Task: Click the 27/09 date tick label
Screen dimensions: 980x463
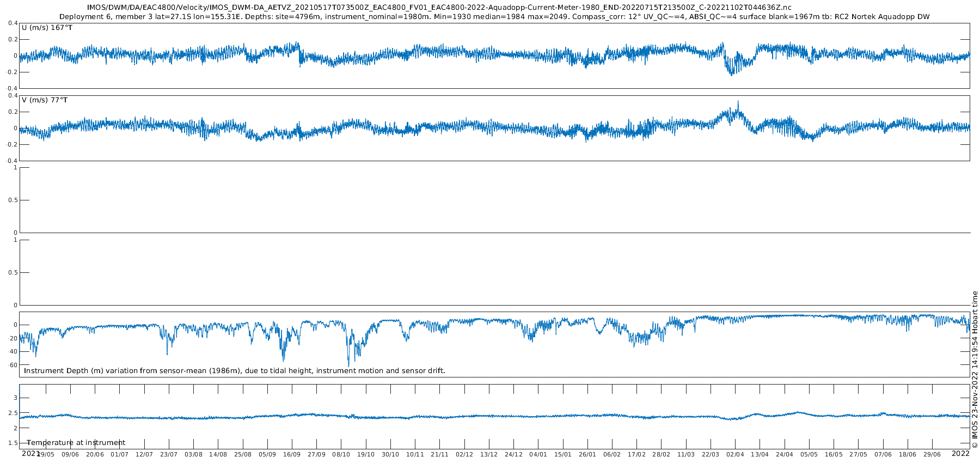Action: pos(316,454)
